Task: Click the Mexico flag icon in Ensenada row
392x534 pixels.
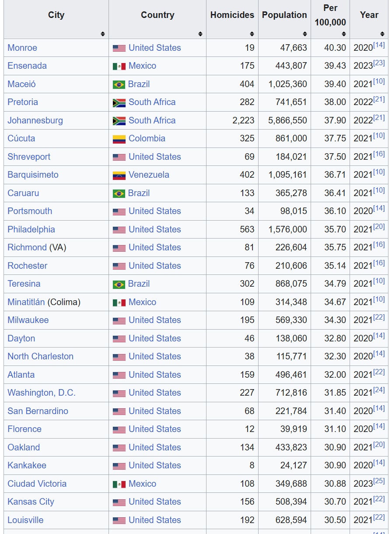Action: pyautogui.click(x=119, y=67)
